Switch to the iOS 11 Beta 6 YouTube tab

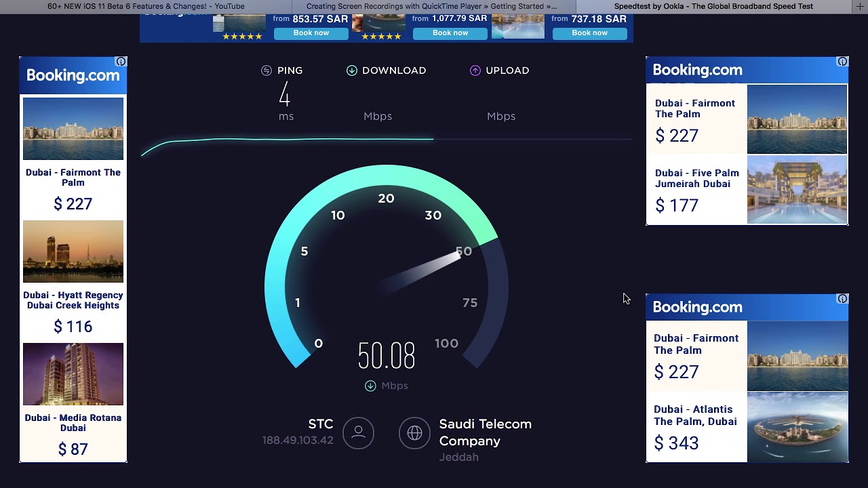tap(146, 6)
